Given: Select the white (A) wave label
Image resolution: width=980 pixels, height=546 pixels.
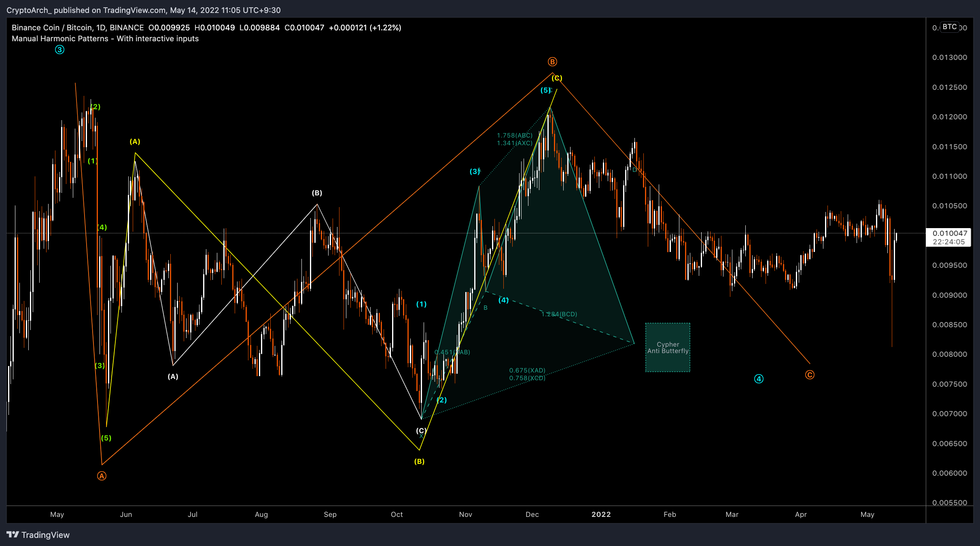Looking at the screenshot, I should click(173, 377).
